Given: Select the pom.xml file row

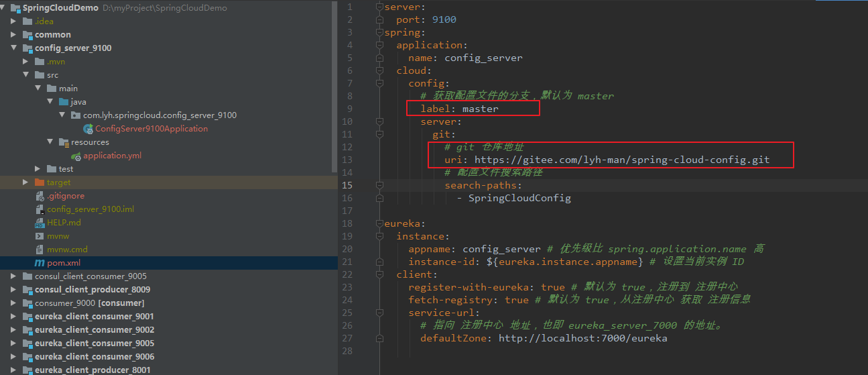Looking at the screenshot, I should (x=168, y=263).
